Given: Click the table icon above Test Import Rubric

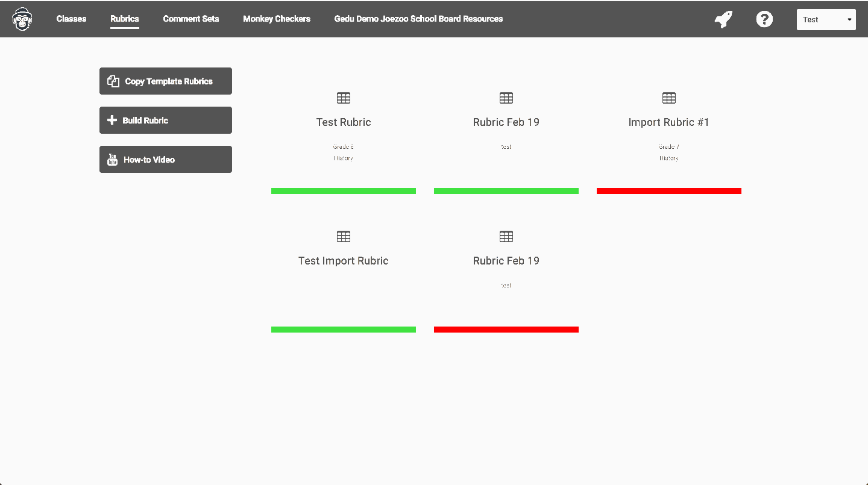Looking at the screenshot, I should coord(344,236).
